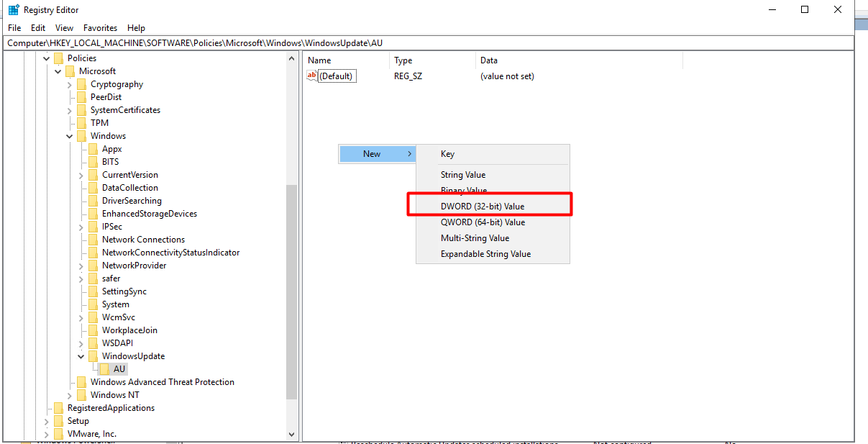Viewport: 868px width, 444px height.
Task: Click the Windows Advanced Threat Protection folder icon
Action: click(82, 382)
